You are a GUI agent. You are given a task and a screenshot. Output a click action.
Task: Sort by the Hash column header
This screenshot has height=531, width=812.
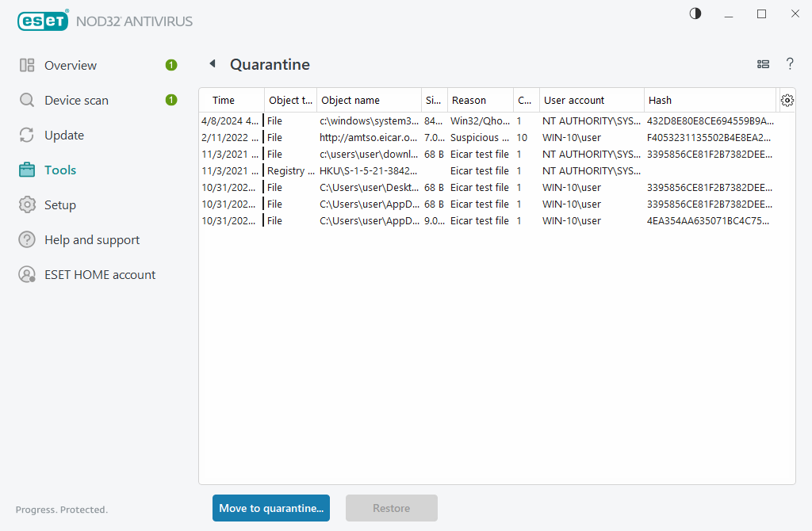710,101
